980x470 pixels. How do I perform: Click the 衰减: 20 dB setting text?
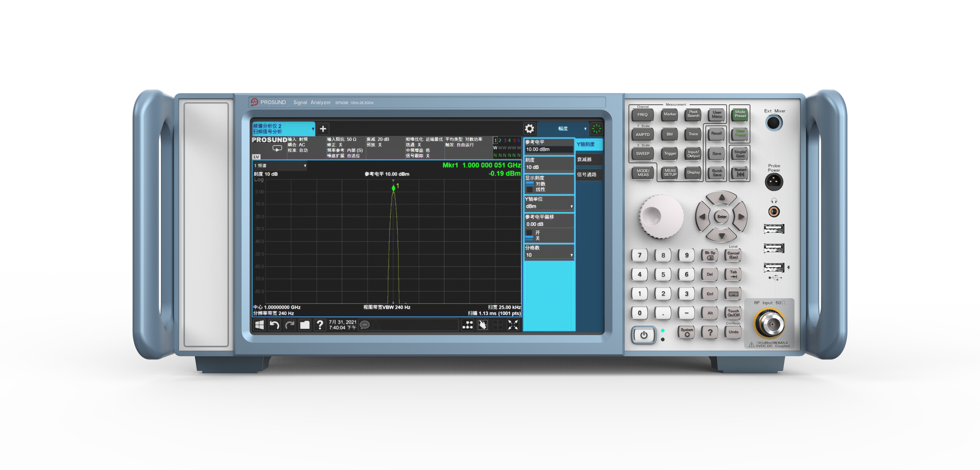pos(378,139)
